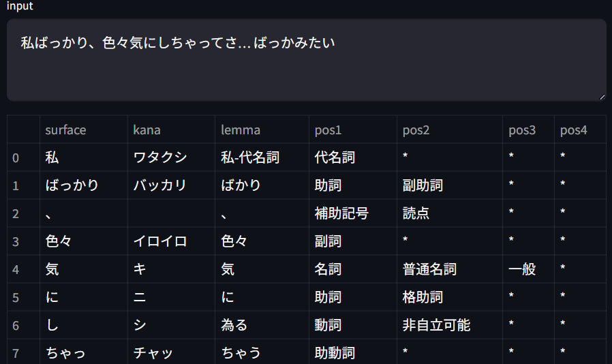The height and width of the screenshot is (364, 612).
Task: Click the input text area
Action: pyautogui.click(x=307, y=60)
